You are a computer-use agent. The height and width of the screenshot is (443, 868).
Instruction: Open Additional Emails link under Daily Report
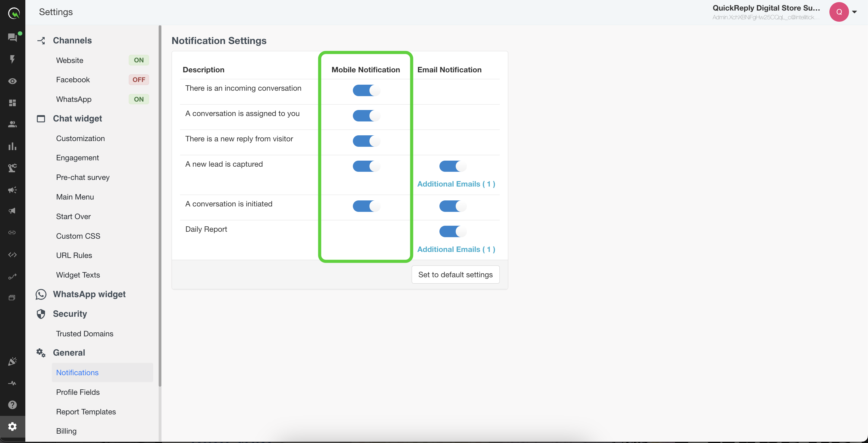tap(456, 249)
